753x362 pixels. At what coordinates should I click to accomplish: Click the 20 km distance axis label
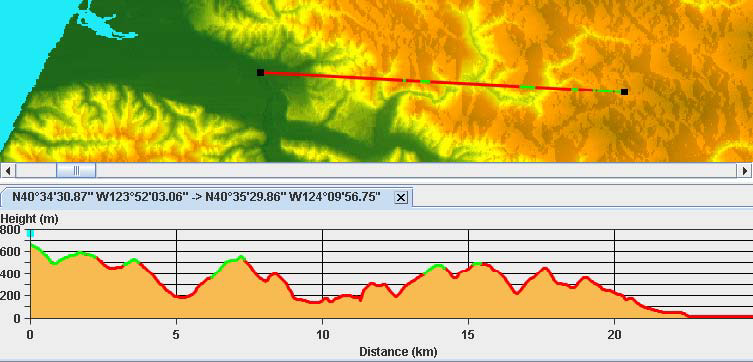614,334
